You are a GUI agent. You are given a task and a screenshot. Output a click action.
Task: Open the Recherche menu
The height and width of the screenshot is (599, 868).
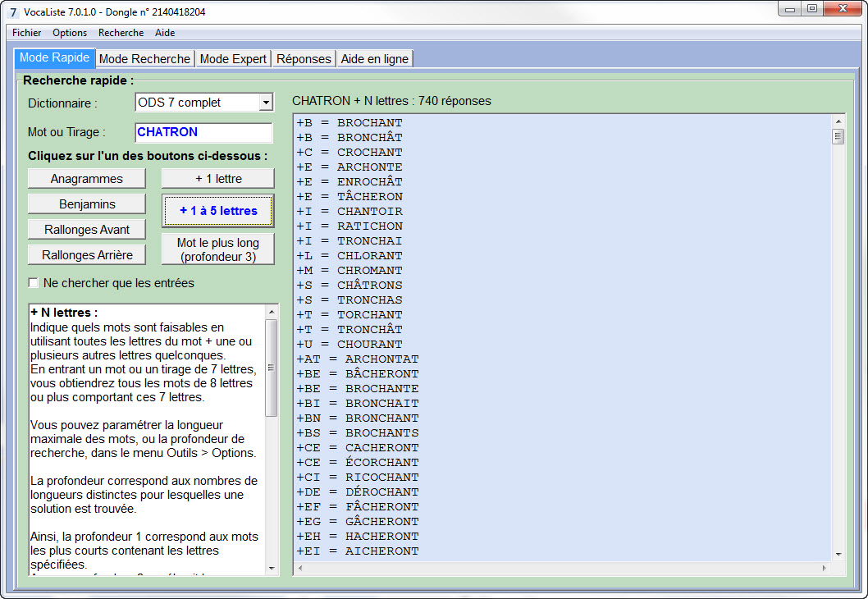tap(121, 33)
